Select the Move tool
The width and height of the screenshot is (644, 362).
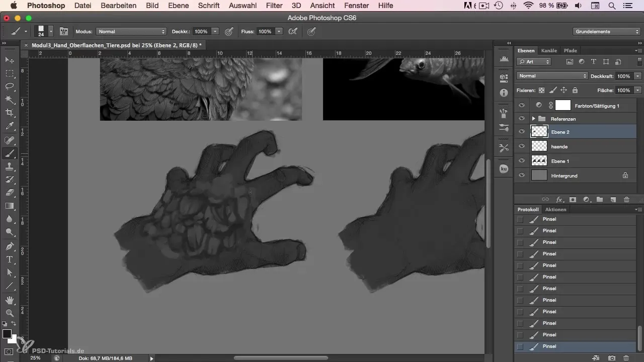click(10, 60)
